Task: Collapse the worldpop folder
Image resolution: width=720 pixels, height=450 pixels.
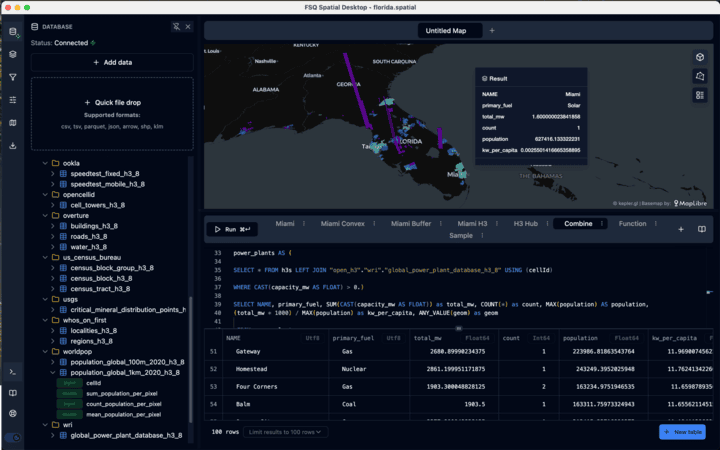Action: (x=43, y=352)
